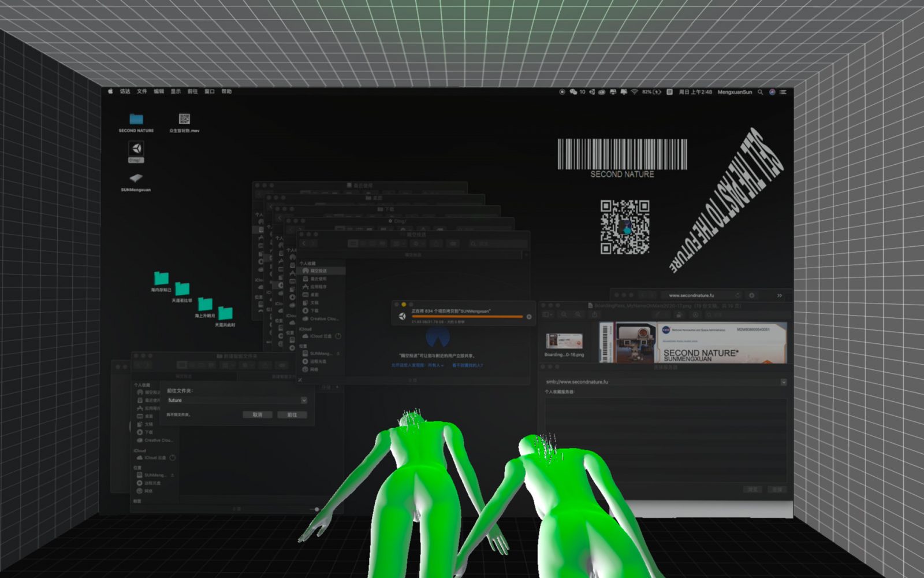
Task: Select the teal folder 海内存知己
Action: click(x=161, y=281)
